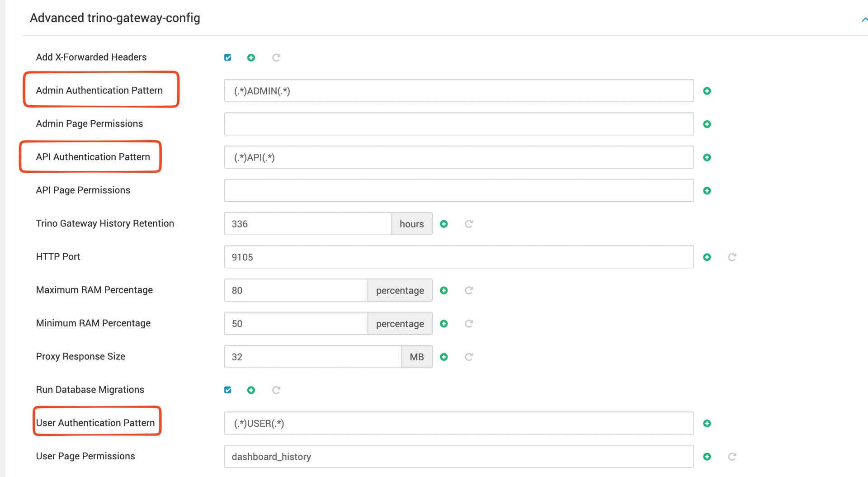Click the Add X-Forwarded Headers label

tap(91, 57)
